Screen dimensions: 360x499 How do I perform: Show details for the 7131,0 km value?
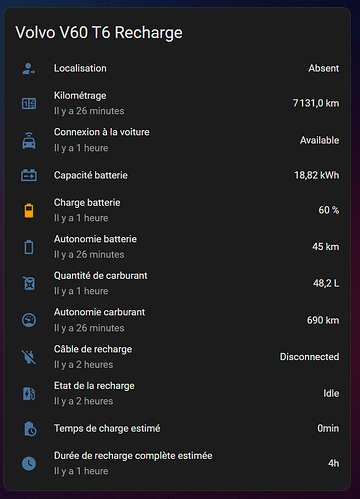[316, 103]
